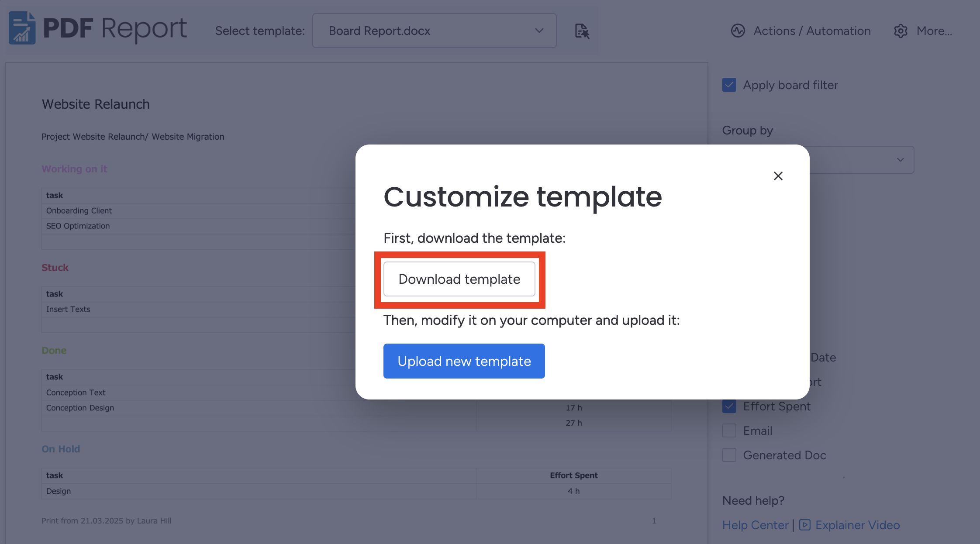Expand the Group by dropdown arrow
This screenshot has height=544, width=980.
click(x=900, y=160)
